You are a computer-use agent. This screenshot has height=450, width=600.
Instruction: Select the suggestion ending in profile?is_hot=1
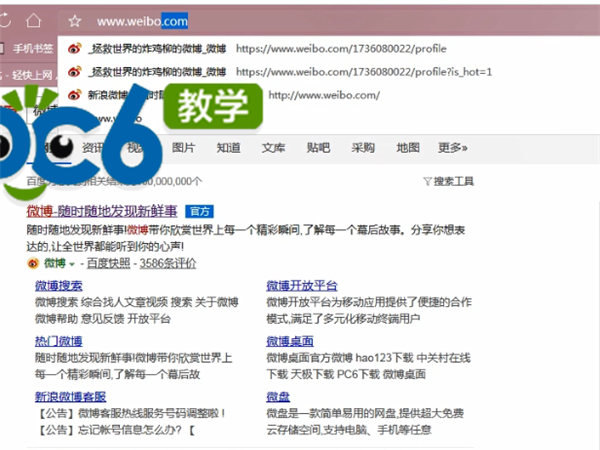pyautogui.click(x=328, y=72)
